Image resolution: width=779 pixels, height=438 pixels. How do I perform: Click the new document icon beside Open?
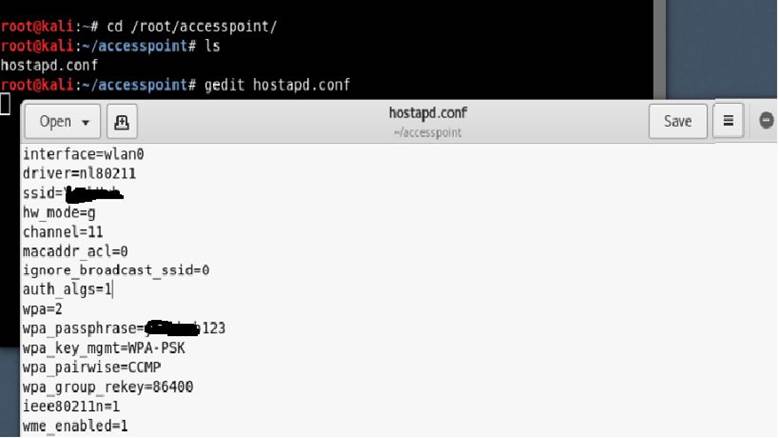coord(122,122)
